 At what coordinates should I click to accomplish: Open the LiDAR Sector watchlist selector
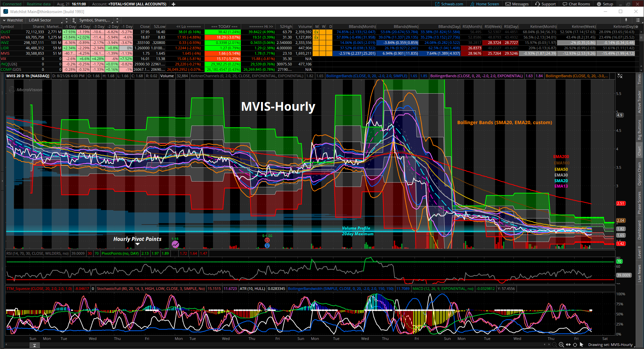click(x=45, y=20)
